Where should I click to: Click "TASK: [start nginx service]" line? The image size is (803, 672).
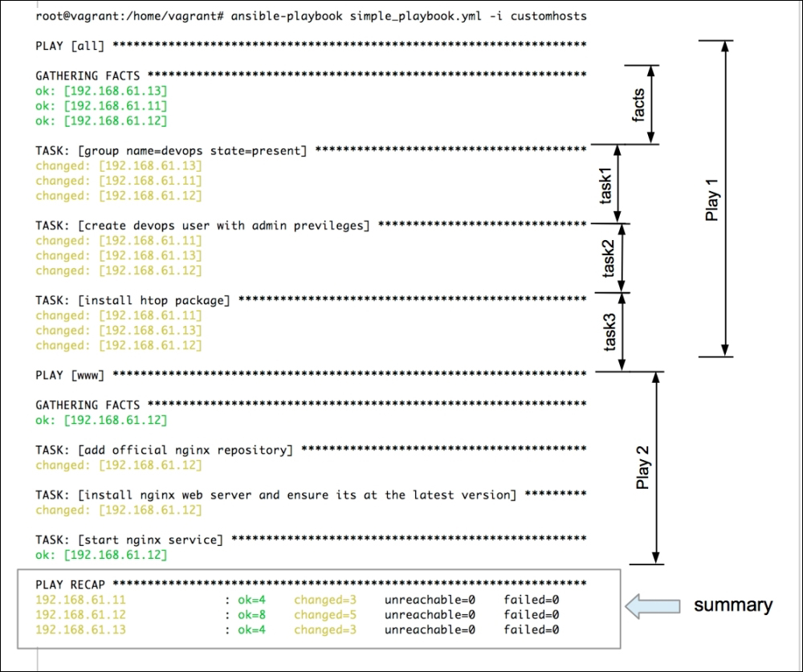click(x=129, y=540)
